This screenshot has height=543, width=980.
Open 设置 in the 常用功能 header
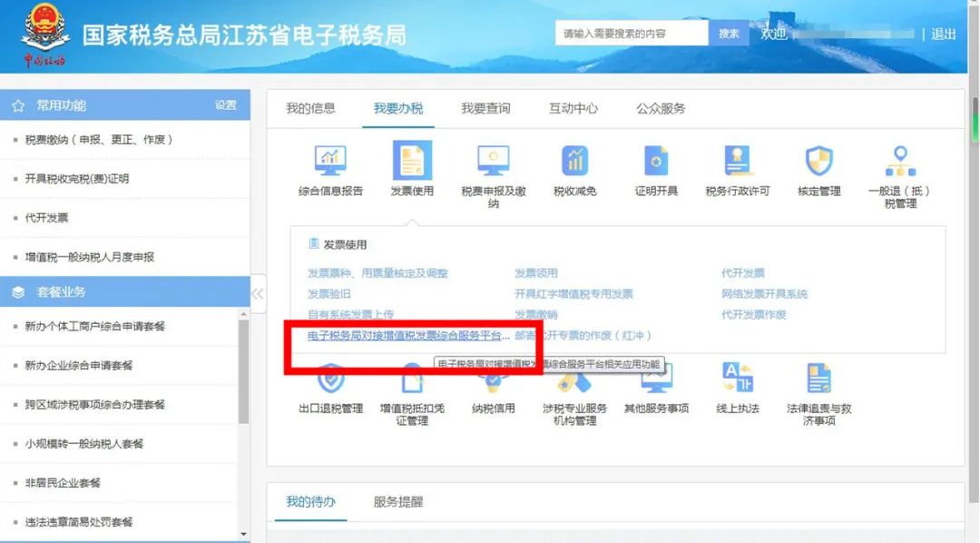pyautogui.click(x=226, y=105)
